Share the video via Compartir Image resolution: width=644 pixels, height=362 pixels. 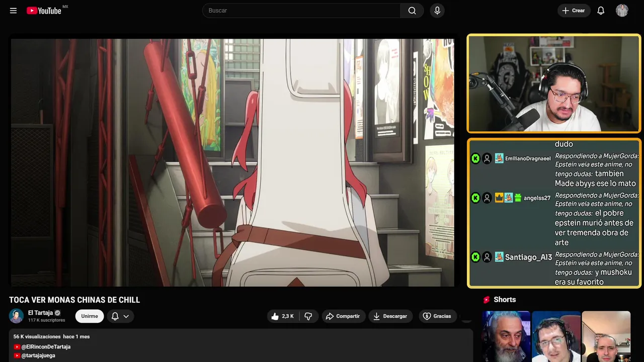click(x=344, y=316)
